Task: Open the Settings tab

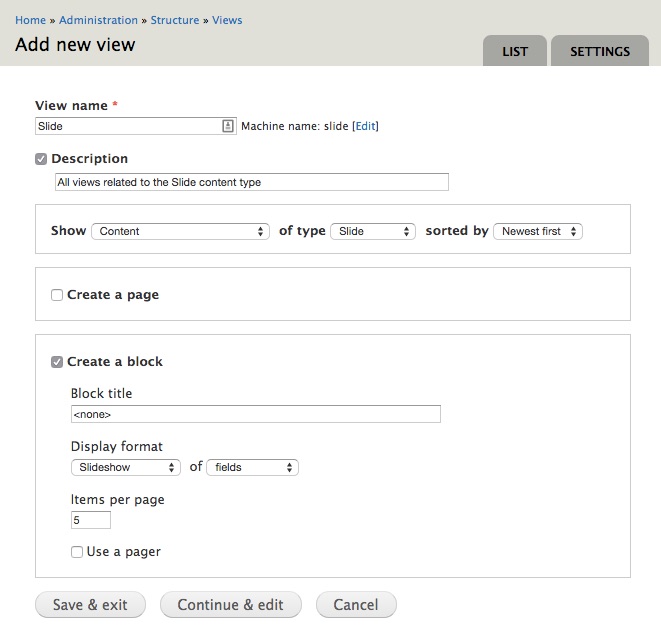Action: [x=600, y=52]
